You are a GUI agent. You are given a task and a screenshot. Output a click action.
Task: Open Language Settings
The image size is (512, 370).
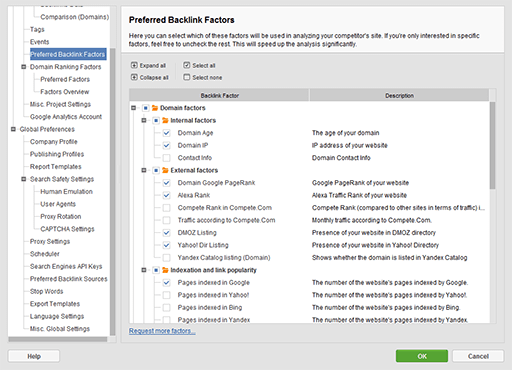point(57,316)
